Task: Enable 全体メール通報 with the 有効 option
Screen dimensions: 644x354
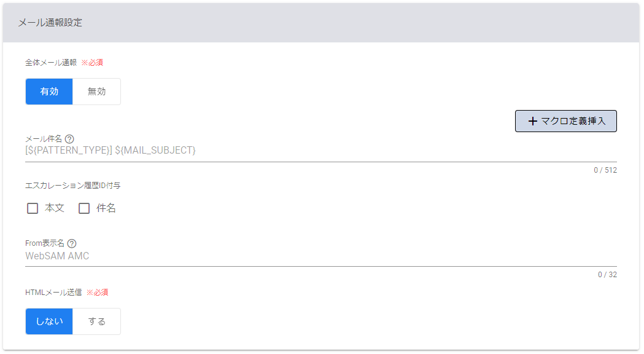Action: (x=49, y=92)
